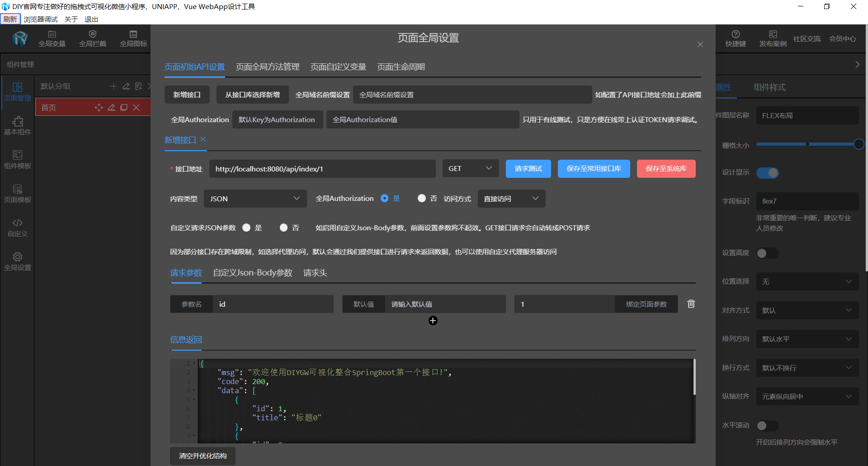Select 自定义请求JSON参数 是 radio
This screenshot has height=466, width=868.
tap(246, 228)
